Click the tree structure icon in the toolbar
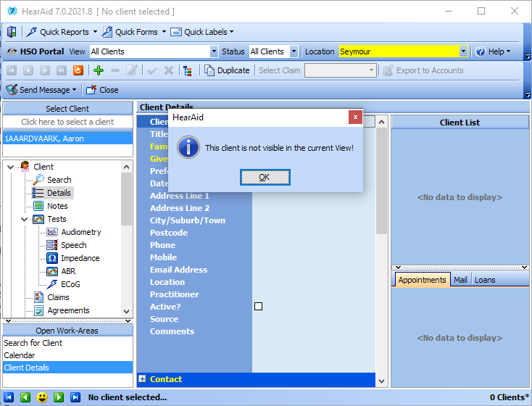Viewport: 532px width, 406px height. (x=187, y=70)
